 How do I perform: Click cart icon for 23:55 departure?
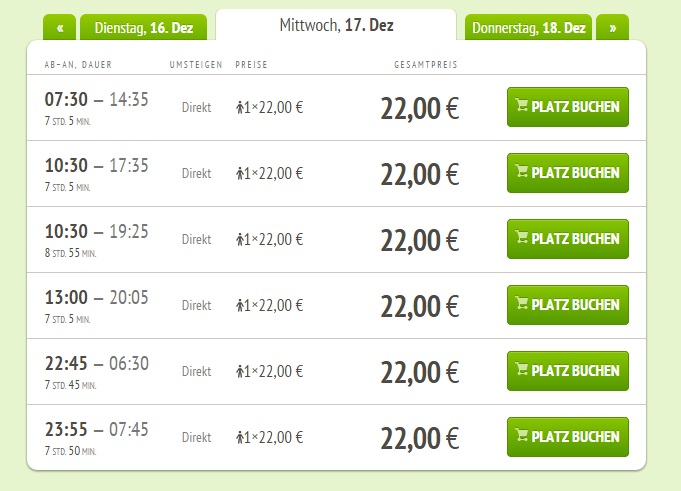[x=522, y=435]
